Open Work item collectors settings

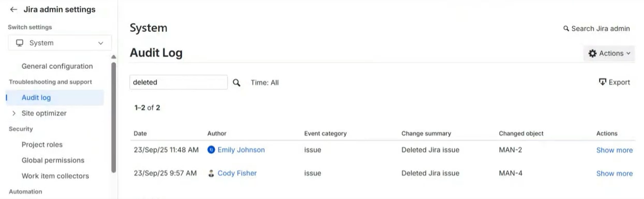click(x=55, y=176)
